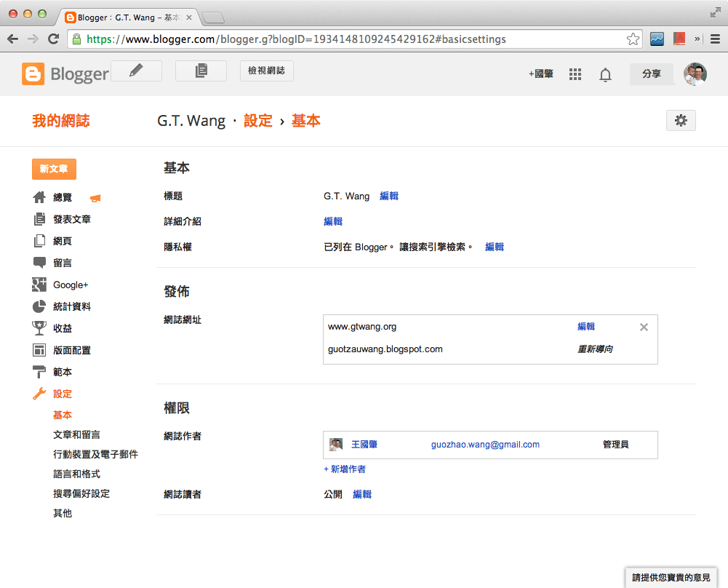
Task: Select the 收益 earnings icon
Action: pos(38,328)
